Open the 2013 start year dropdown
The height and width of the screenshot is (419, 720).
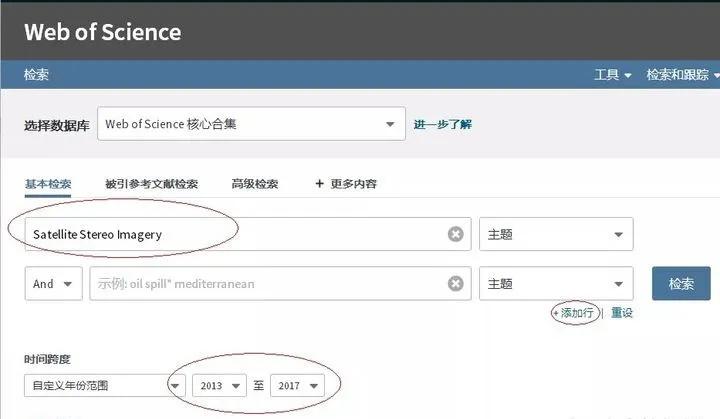point(219,385)
